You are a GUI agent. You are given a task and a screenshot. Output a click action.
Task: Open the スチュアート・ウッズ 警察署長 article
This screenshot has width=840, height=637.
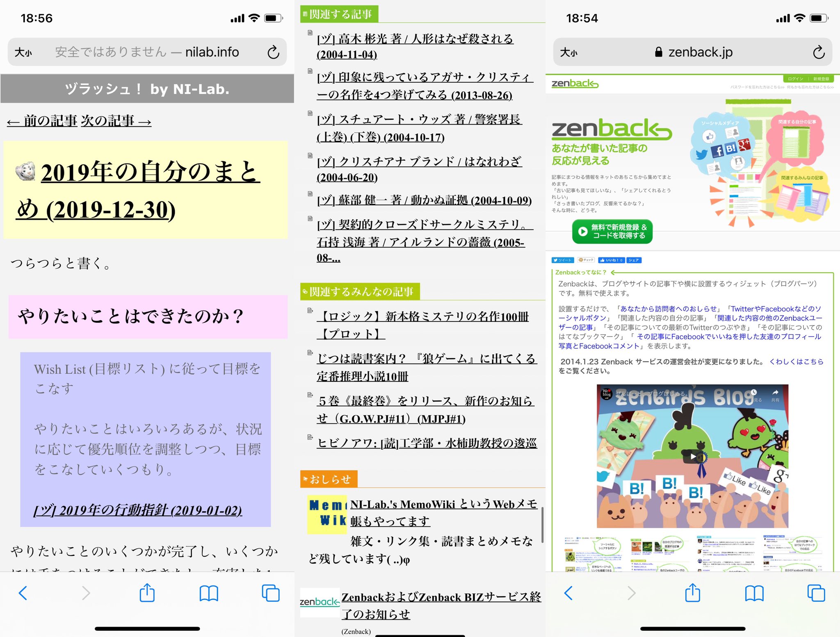click(419, 128)
